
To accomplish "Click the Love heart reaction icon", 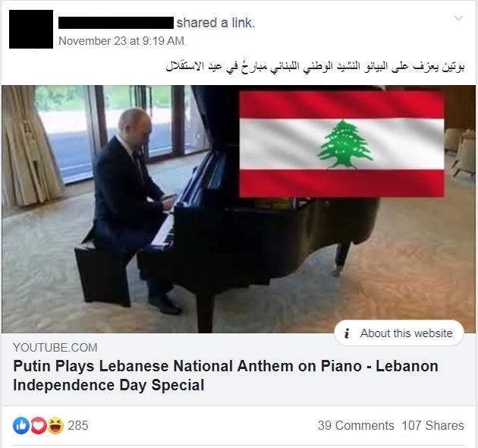I will click(x=39, y=425).
